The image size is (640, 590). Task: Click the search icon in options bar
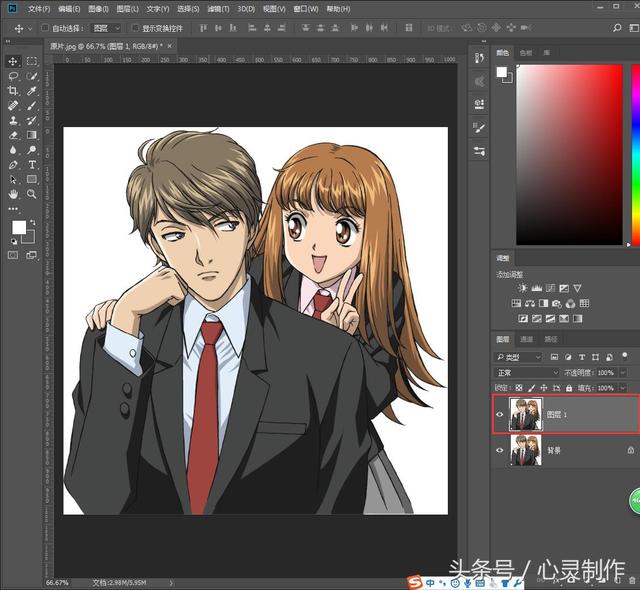(x=617, y=28)
